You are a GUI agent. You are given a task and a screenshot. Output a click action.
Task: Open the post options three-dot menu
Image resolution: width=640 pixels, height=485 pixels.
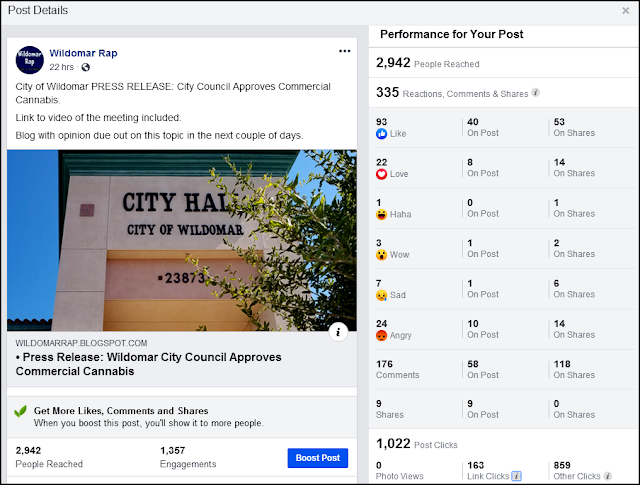click(x=344, y=51)
